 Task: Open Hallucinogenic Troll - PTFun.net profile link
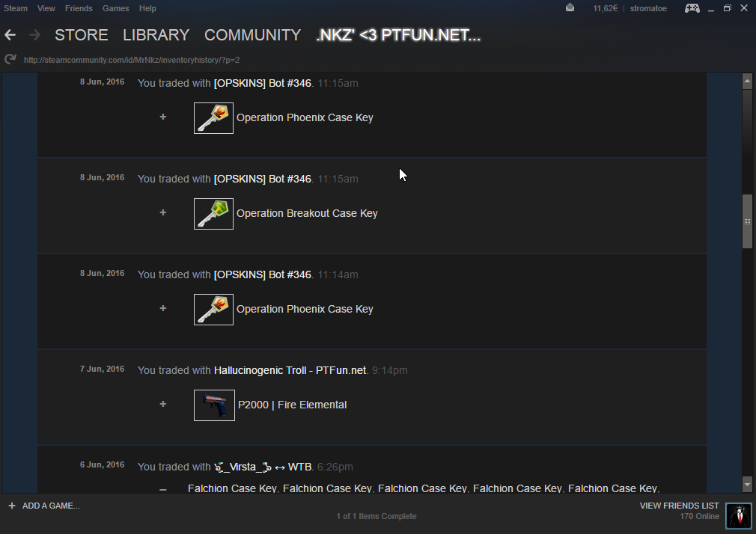tap(290, 370)
